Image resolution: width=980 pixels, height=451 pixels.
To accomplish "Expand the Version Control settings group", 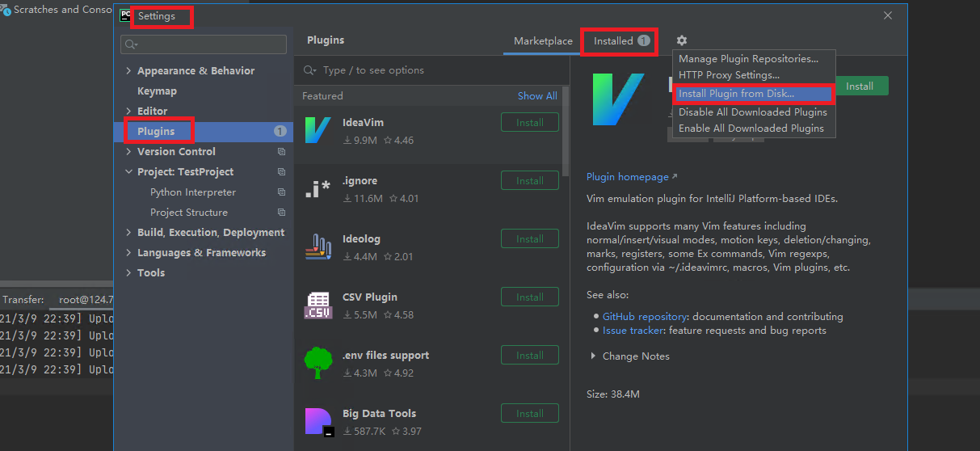I will coord(129,151).
